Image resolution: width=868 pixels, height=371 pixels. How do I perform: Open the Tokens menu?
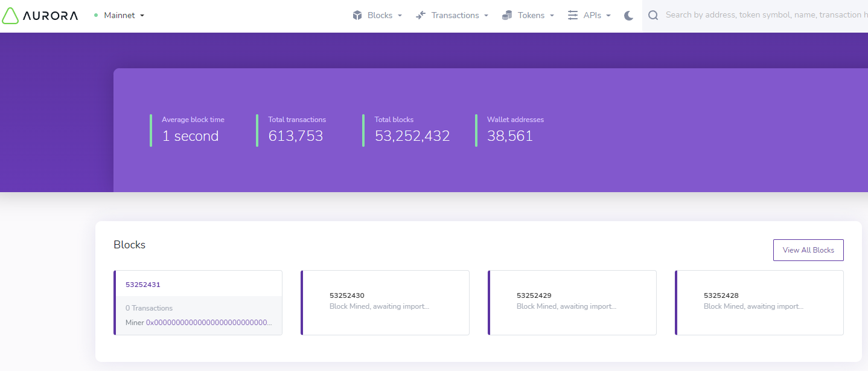coord(536,15)
